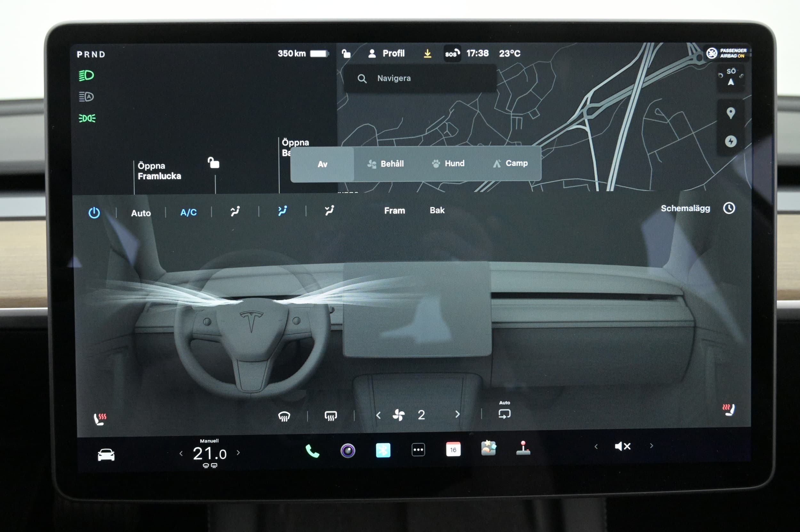Open the Toybox app
This screenshot has width=800, height=532.
(x=488, y=448)
